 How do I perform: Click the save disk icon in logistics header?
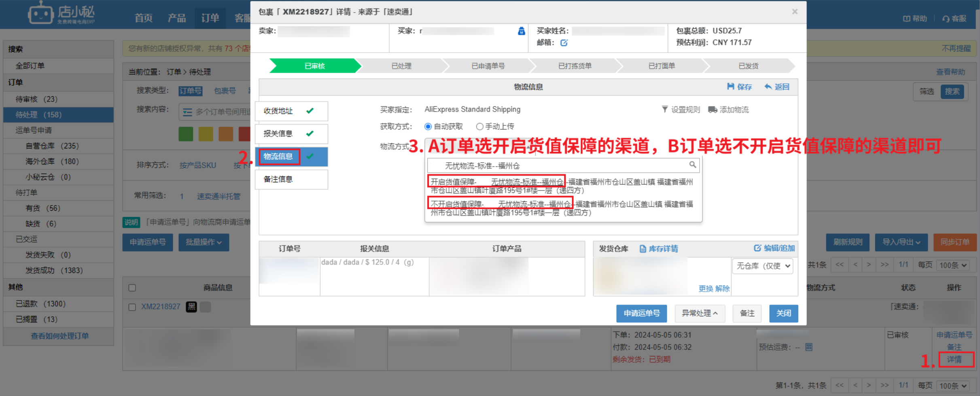point(730,87)
